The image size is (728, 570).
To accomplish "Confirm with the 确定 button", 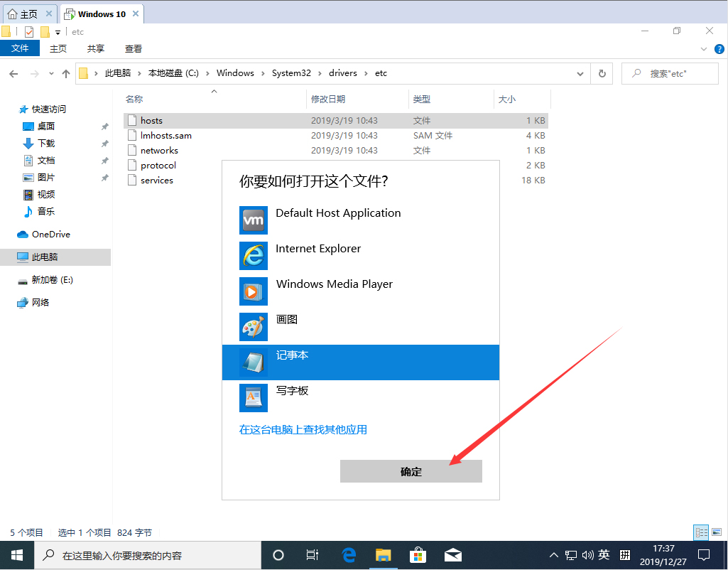I will coord(411,470).
